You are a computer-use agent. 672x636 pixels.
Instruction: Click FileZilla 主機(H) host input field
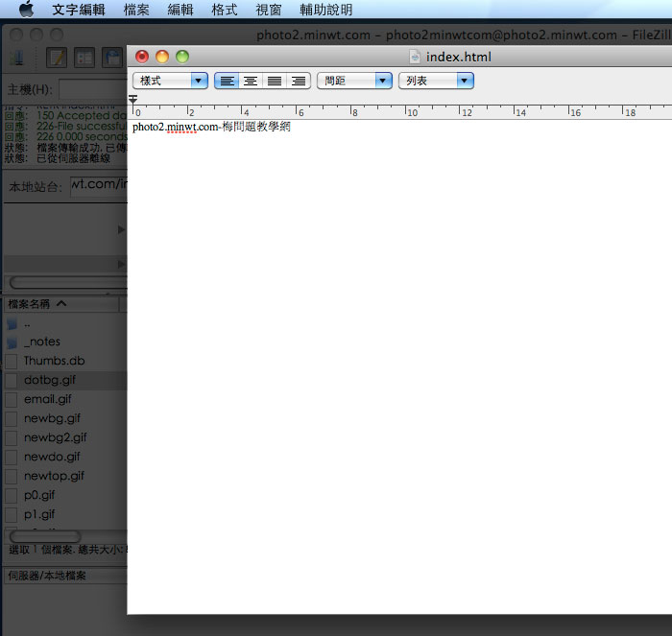pos(93,89)
